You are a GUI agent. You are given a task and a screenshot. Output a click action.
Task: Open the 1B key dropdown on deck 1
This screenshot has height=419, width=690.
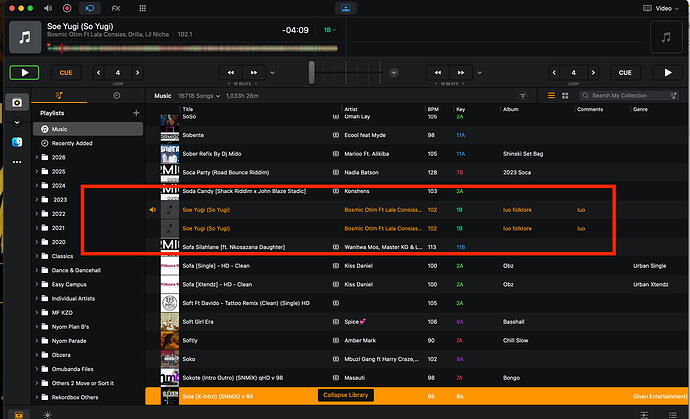point(330,30)
